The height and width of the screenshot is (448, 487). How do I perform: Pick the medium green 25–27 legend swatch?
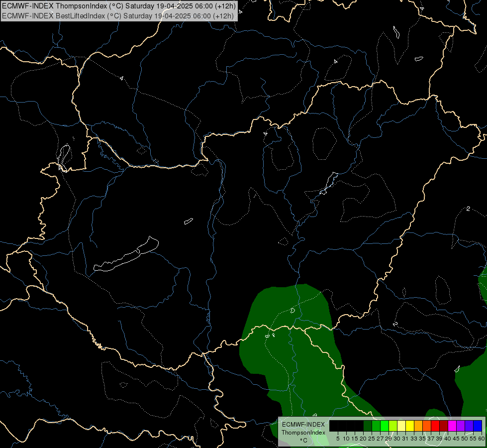coord(376,426)
